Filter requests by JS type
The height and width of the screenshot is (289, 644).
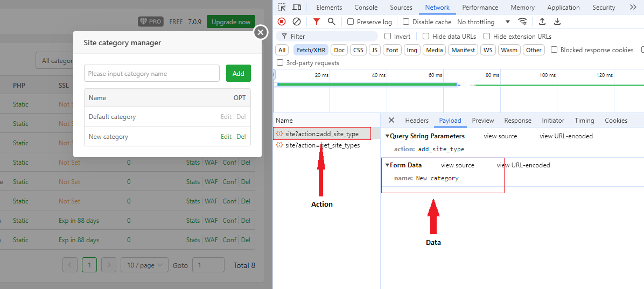click(x=374, y=50)
